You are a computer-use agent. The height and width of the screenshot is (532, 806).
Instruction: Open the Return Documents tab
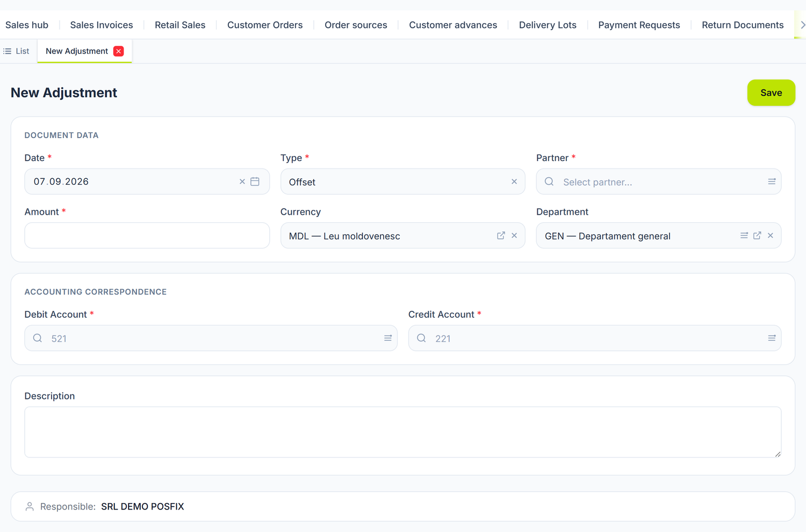tap(743, 25)
